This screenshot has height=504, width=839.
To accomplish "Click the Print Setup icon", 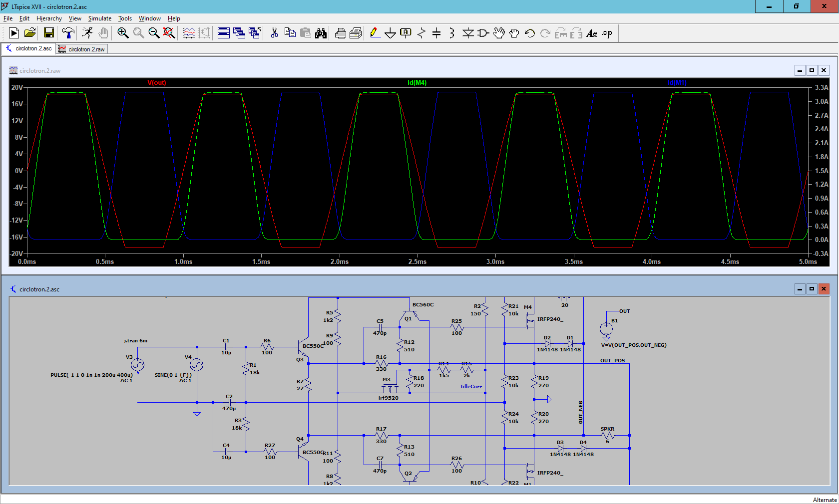I will coord(356,33).
